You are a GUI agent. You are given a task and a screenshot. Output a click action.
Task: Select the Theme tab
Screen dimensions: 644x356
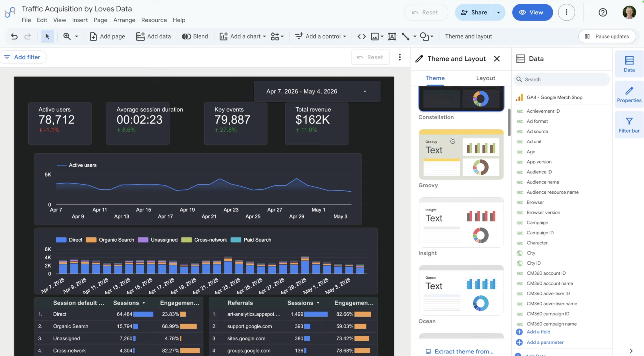tap(435, 78)
